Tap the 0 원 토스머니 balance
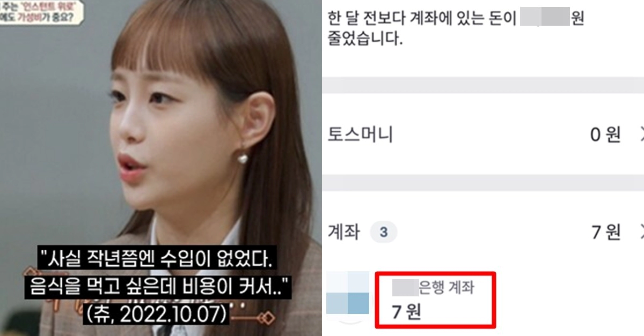The width and height of the screenshot is (644, 336). (605, 136)
